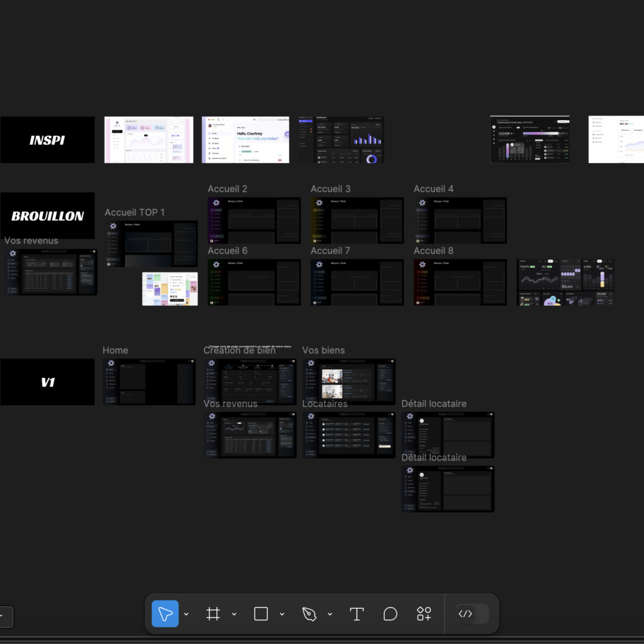This screenshot has height=644, width=644.
Task: Expand the Move tool options chevron
Action: tap(186, 614)
